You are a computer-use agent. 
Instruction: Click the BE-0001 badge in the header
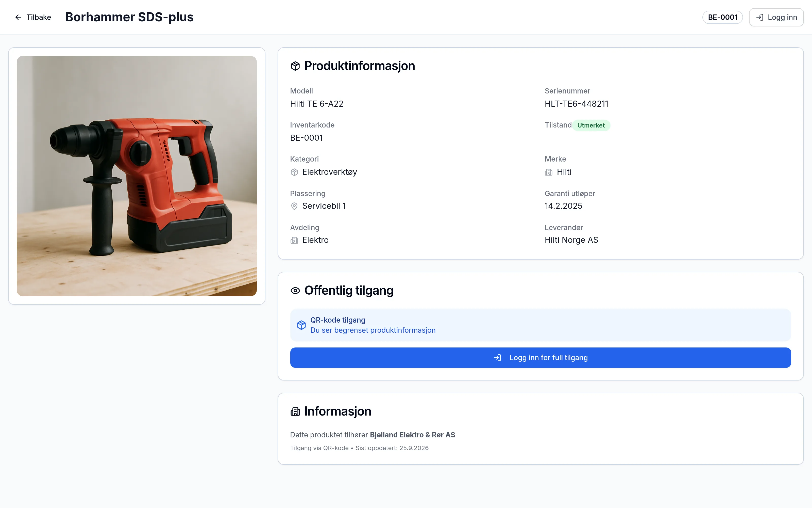pos(722,17)
